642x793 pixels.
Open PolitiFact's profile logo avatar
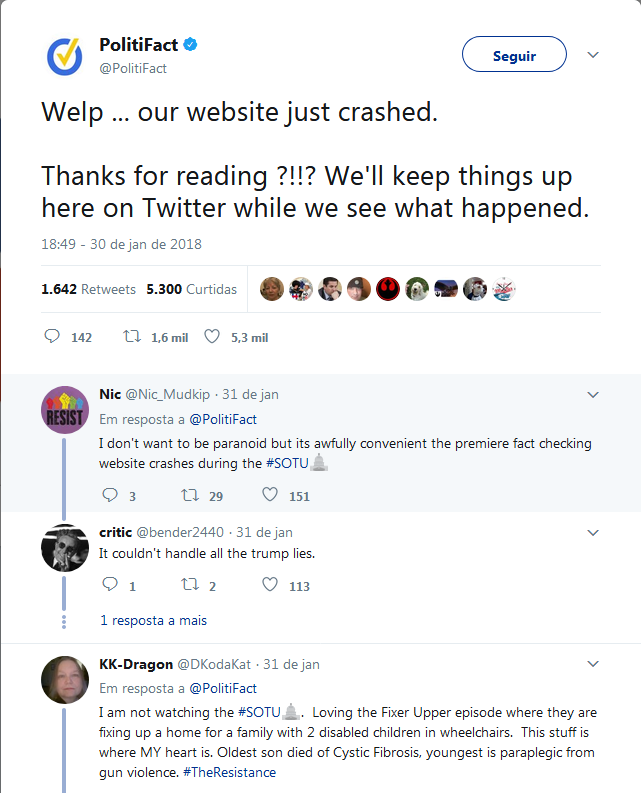[65, 57]
